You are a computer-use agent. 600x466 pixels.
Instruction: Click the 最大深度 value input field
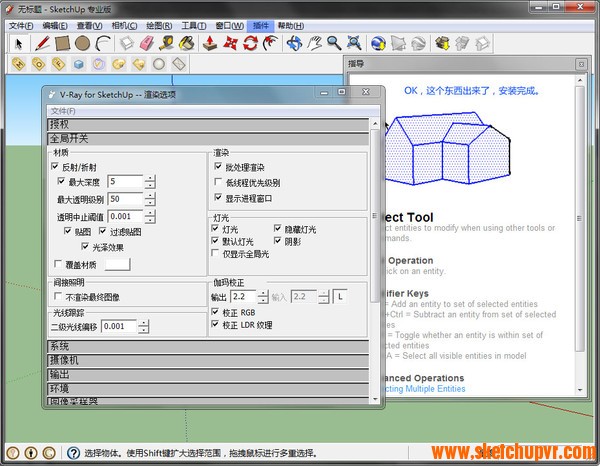pyautogui.click(x=125, y=181)
